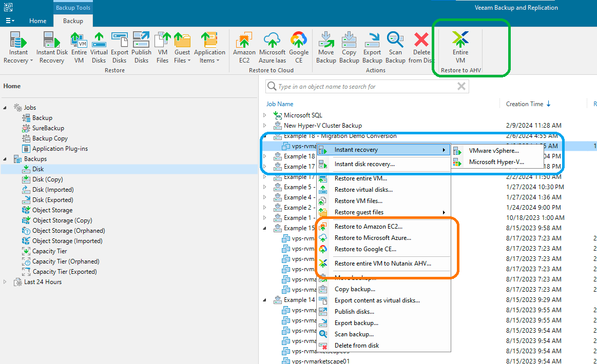Open the Instant Recovery ribbon button
Viewport: 597px width, 364px height.
(x=18, y=47)
